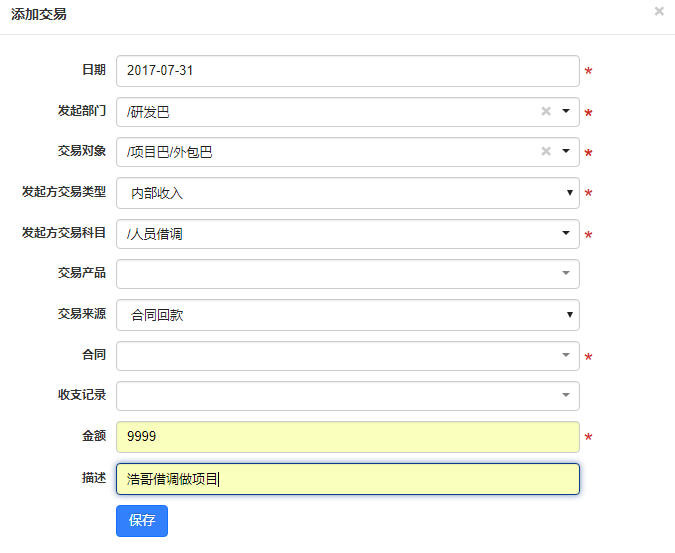Open the 发起方交易类型 select box

point(348,193)
